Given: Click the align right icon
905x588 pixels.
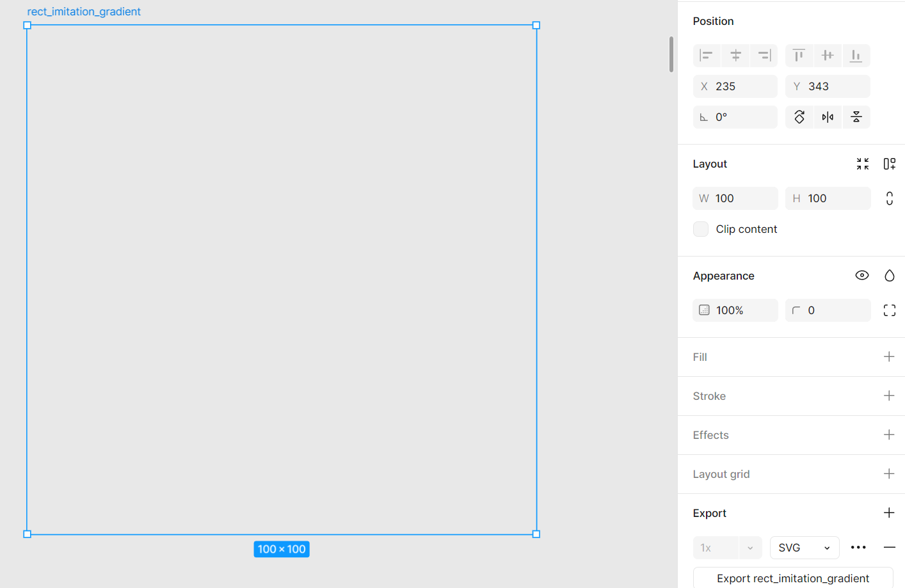Looking at the screenshot, I should pos(764,56).
